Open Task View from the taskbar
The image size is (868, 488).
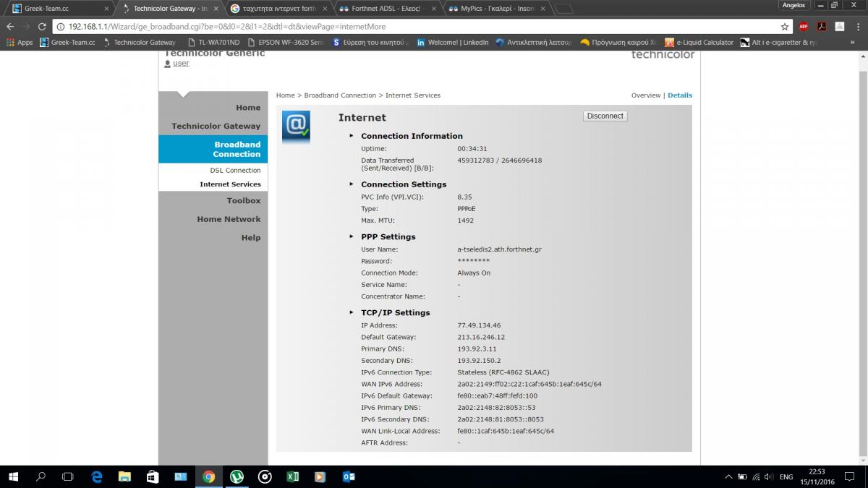pos(68,476)
